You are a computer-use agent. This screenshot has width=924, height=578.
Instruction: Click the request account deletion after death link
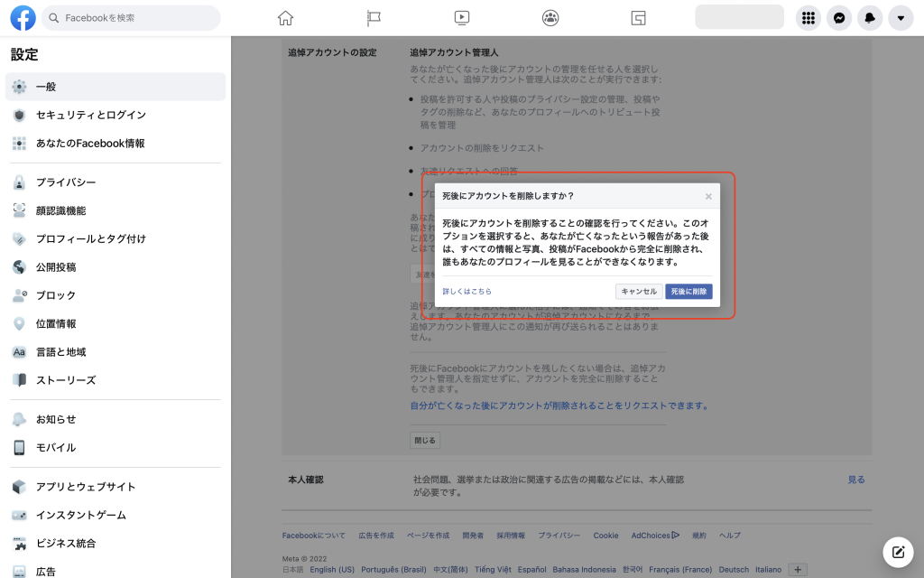pyautogui.click(x=559, y=406)
